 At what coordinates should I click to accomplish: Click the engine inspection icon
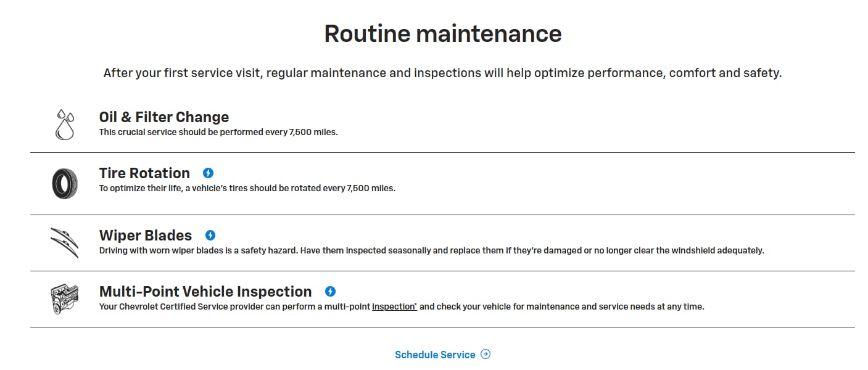click(65, 298)
